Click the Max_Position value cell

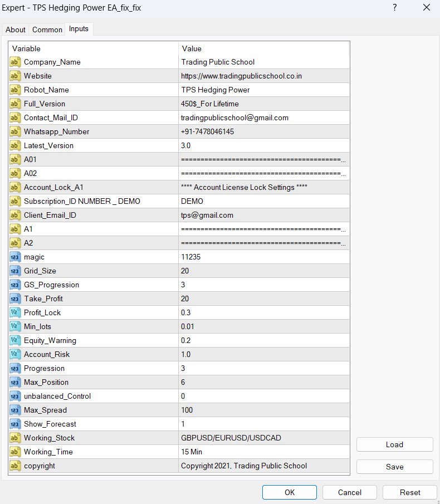click(x=263, y=382)
